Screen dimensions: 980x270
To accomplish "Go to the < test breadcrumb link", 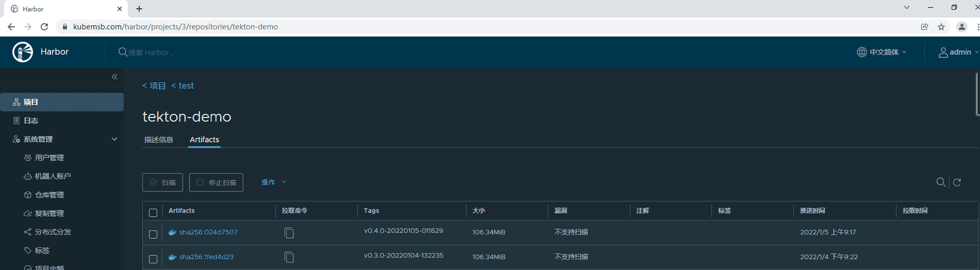I will tap(183, 86).
